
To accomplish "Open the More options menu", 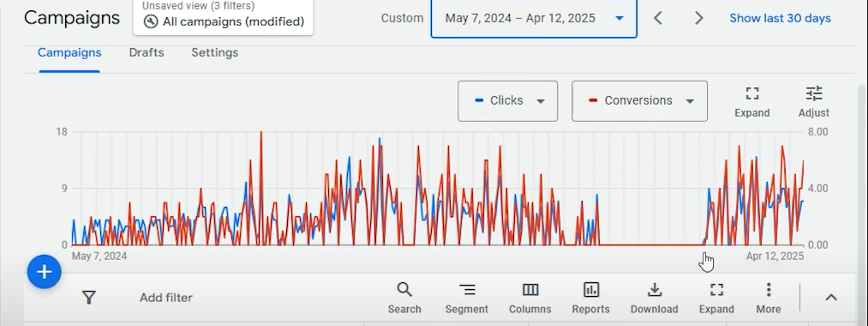I will pyautogui.click(x=769, y=299).
